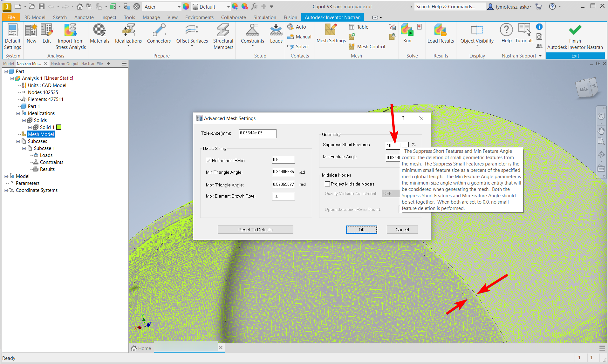Viewport: 608px width, 364px height.
Task: Open Nastran File browser tab
Action: [x=92, y=64]
